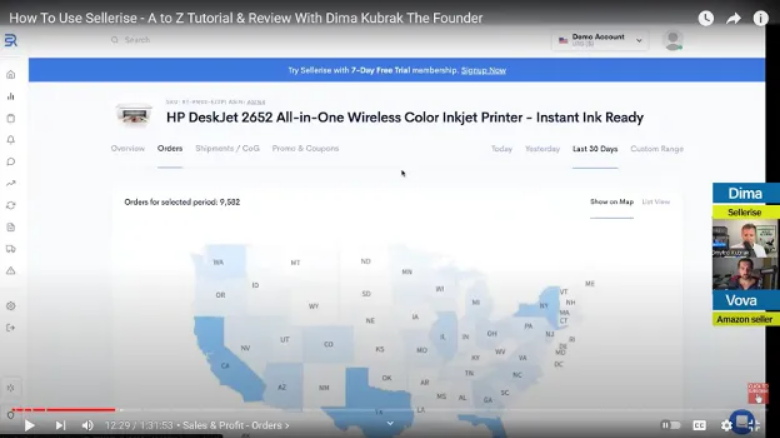Click "Orders for selected period: 9,582" text
Image resolution: width=780 pixels, height=438 pixels.
click(x=182, y=202)
